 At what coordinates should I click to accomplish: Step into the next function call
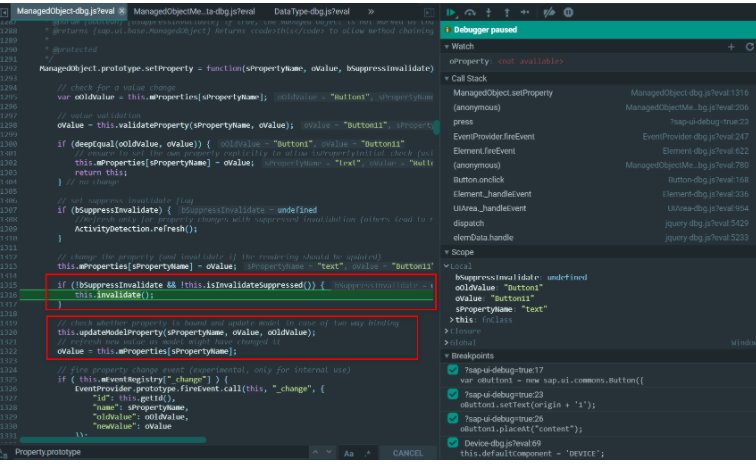click(488, 13)
